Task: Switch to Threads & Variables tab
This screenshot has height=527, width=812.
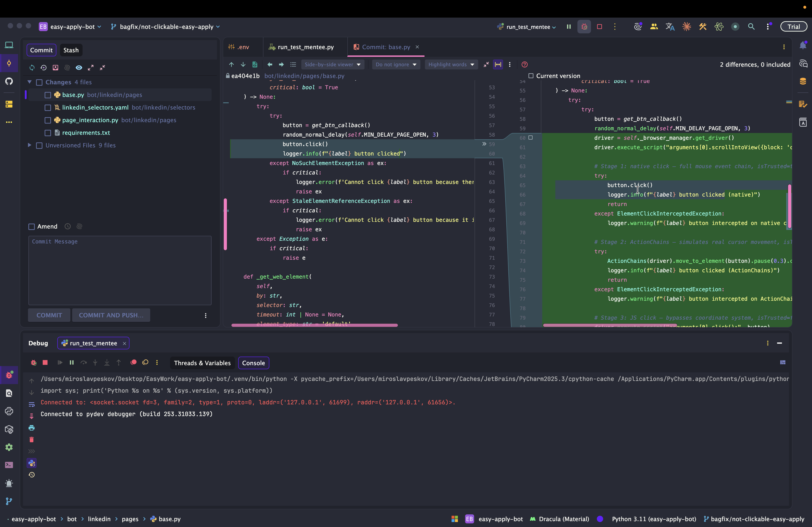Action: pyautogui.click(x=202, y=363)
